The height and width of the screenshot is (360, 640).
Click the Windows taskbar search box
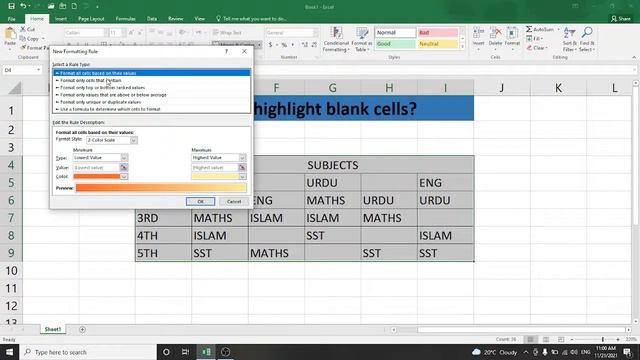tap(88, 352)
